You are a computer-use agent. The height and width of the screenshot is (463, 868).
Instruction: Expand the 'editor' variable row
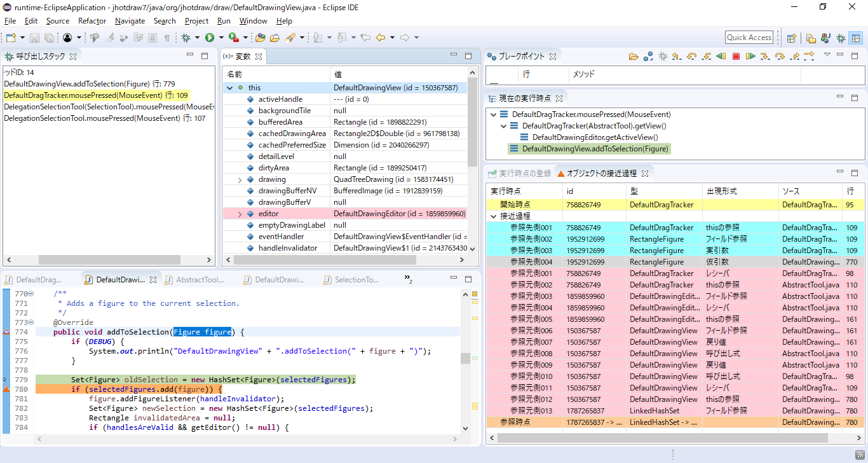click(240, 214)
